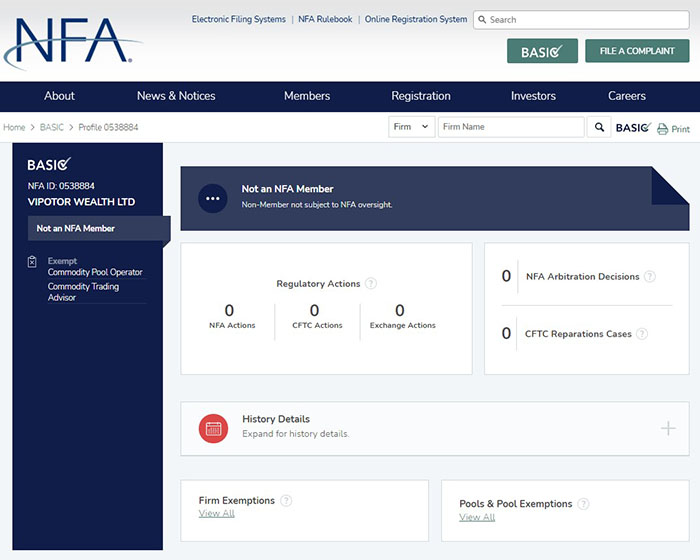This screenshot has height=560, width=700.
Task: Select the Investors menu item
Action: click(533, 96)
